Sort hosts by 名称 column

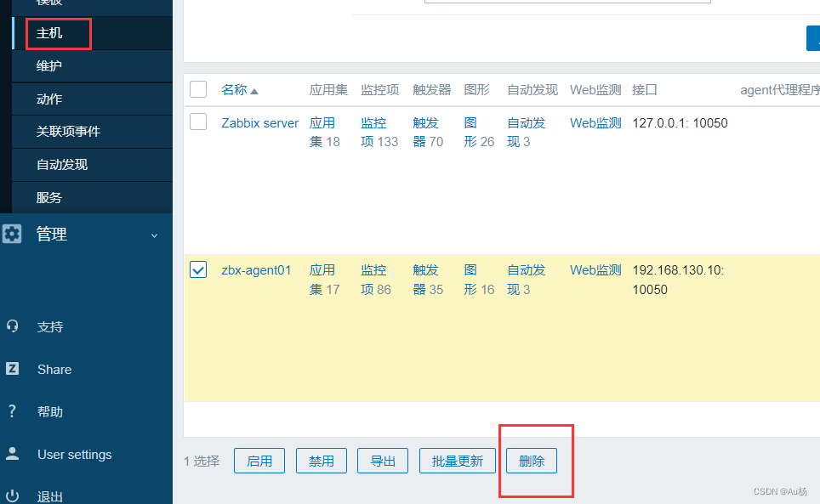(x=240, y=90)
